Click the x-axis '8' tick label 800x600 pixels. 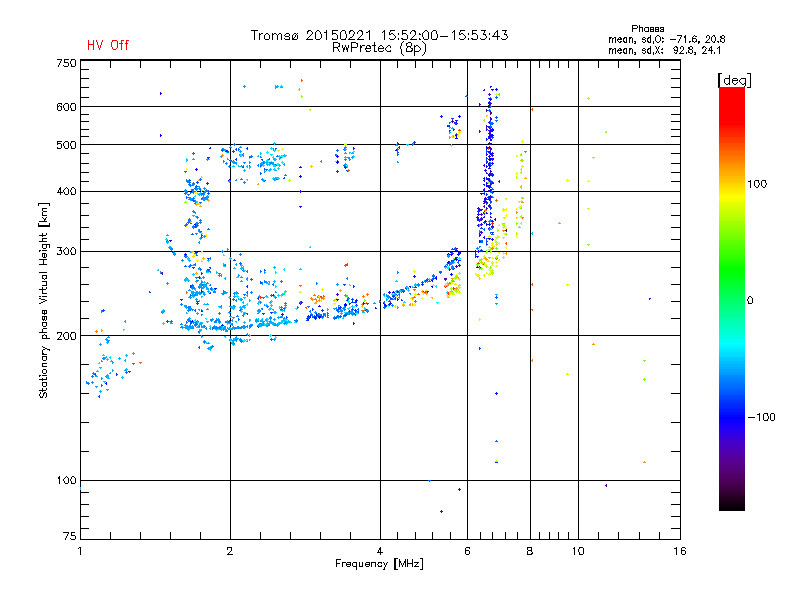click(530, 551)
